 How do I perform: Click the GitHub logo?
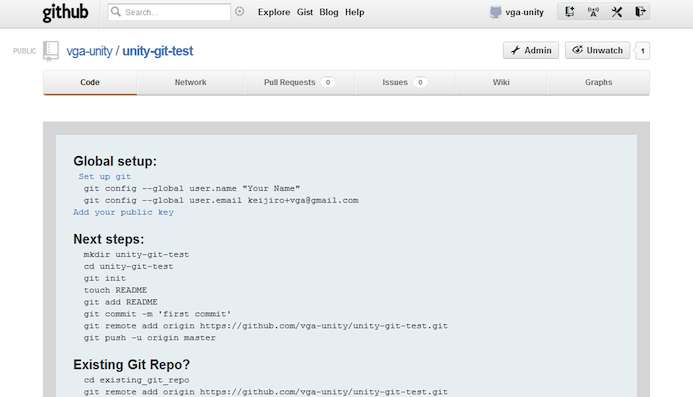pos(65,12)
